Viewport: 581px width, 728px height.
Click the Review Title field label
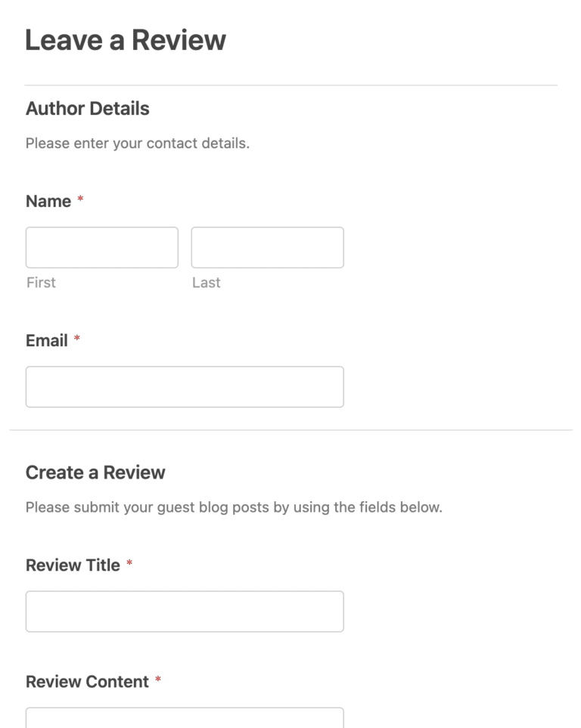(73, 565)
